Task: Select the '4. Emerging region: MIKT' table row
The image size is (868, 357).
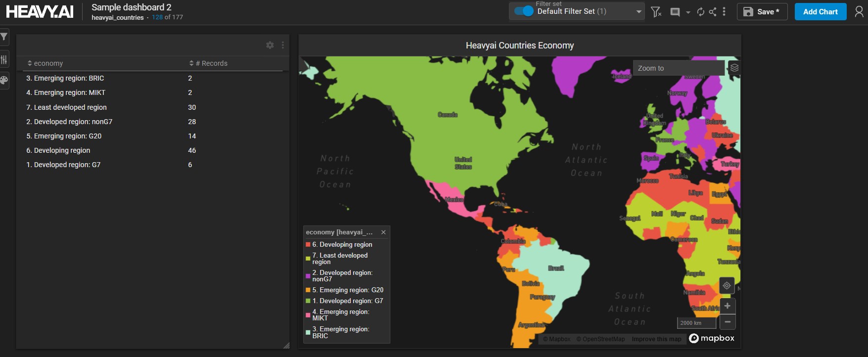Action: [x=153, y=92]
